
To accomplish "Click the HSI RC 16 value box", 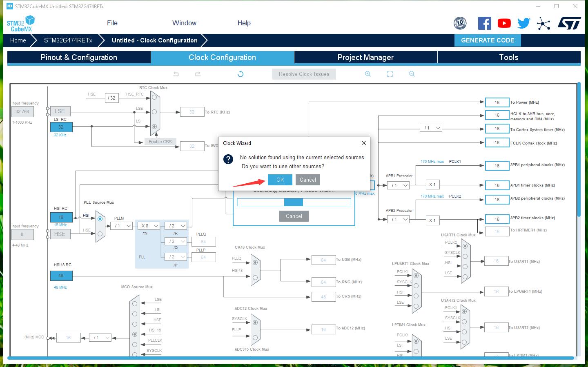I will pos(61,218).
